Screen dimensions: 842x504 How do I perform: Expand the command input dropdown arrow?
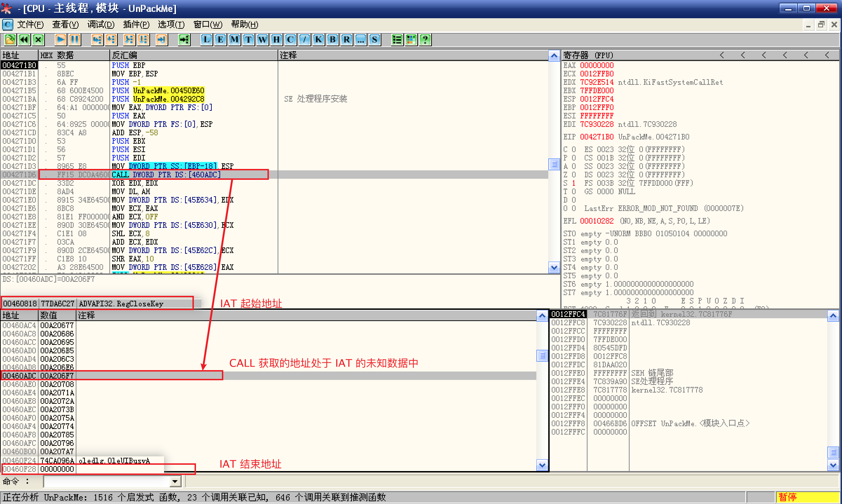(x=175, y=482)
